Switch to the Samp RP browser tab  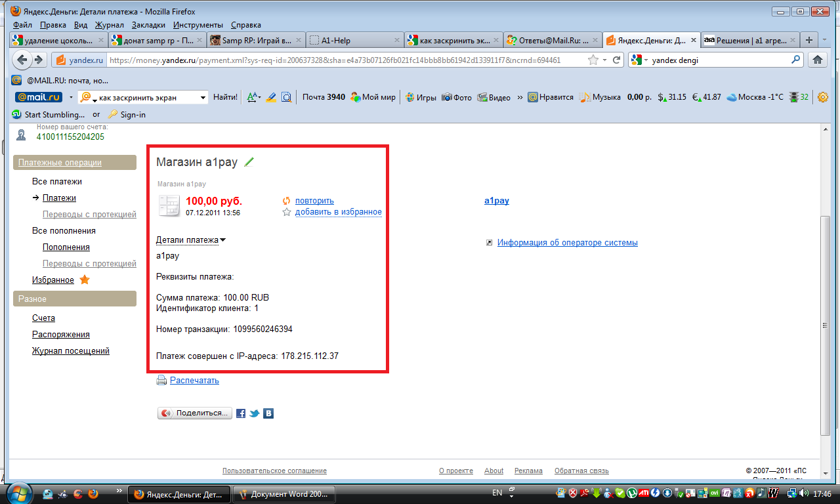tap(255, 40)
